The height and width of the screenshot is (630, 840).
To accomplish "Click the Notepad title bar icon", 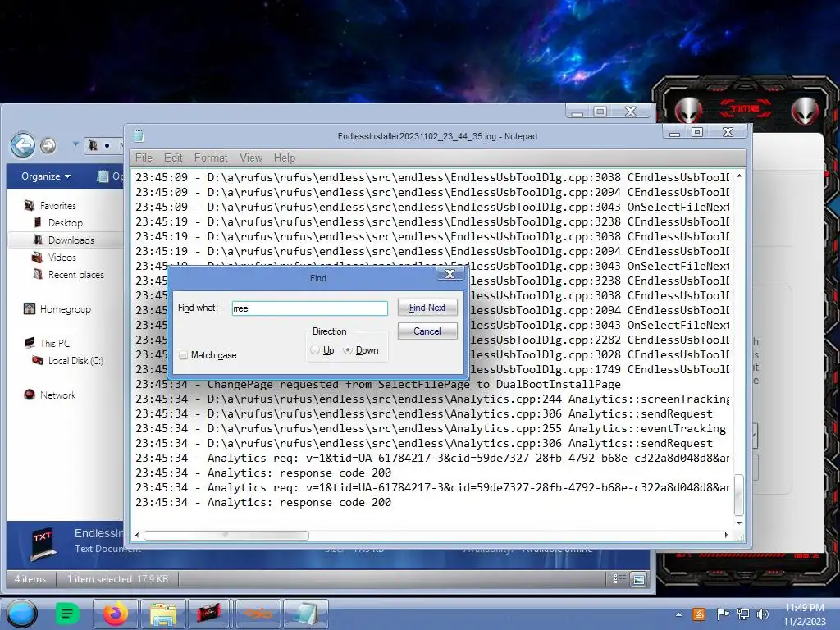I will 138,136.
